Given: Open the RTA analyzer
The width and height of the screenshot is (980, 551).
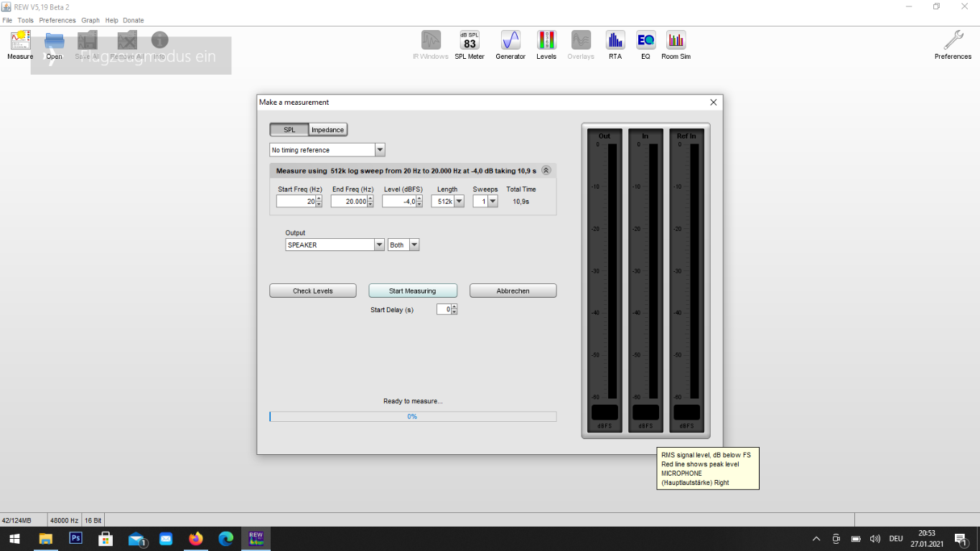Looking at the screenshot, I should tap(615, 44).
